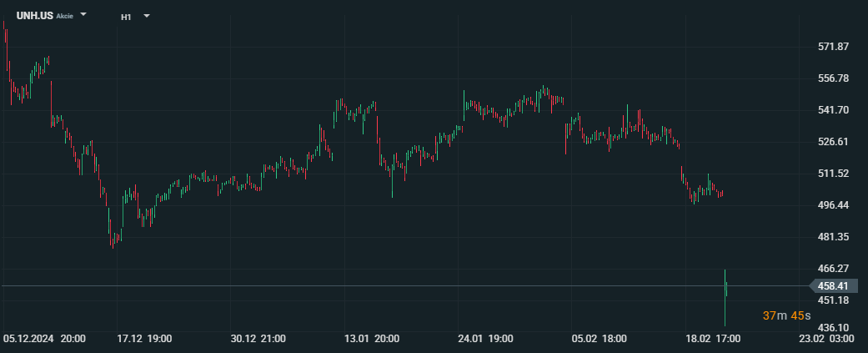Click the H1 interval label
868x353 pixels.
126,16
